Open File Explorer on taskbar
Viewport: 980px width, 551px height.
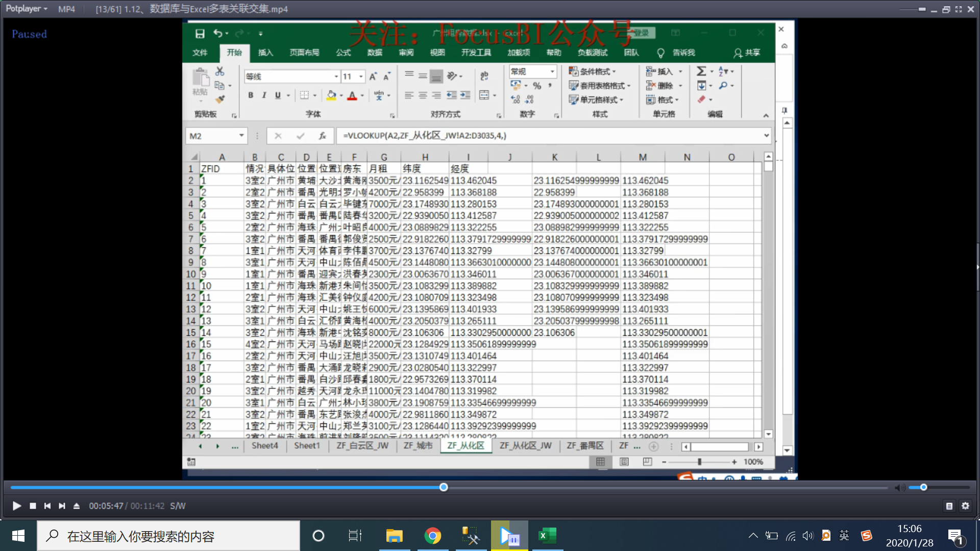click(x=394, y=536)
